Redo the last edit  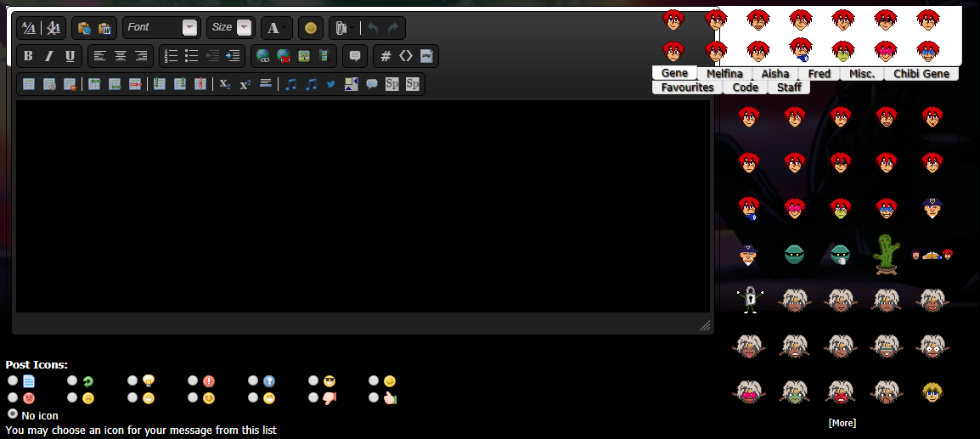point(393,27)
